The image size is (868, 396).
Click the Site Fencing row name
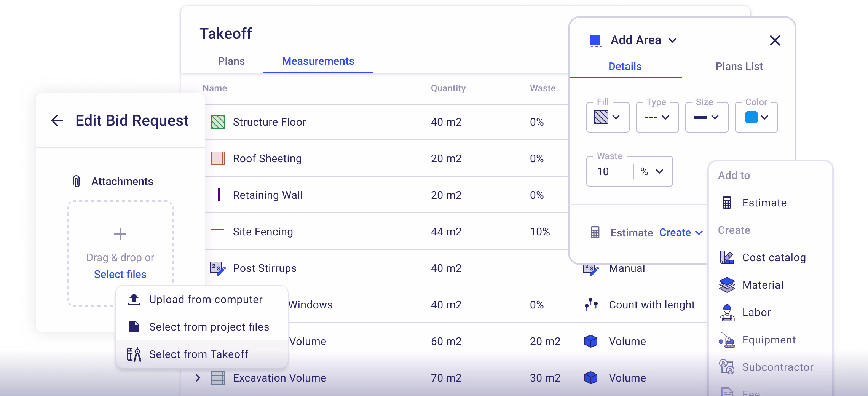(263, 232)
